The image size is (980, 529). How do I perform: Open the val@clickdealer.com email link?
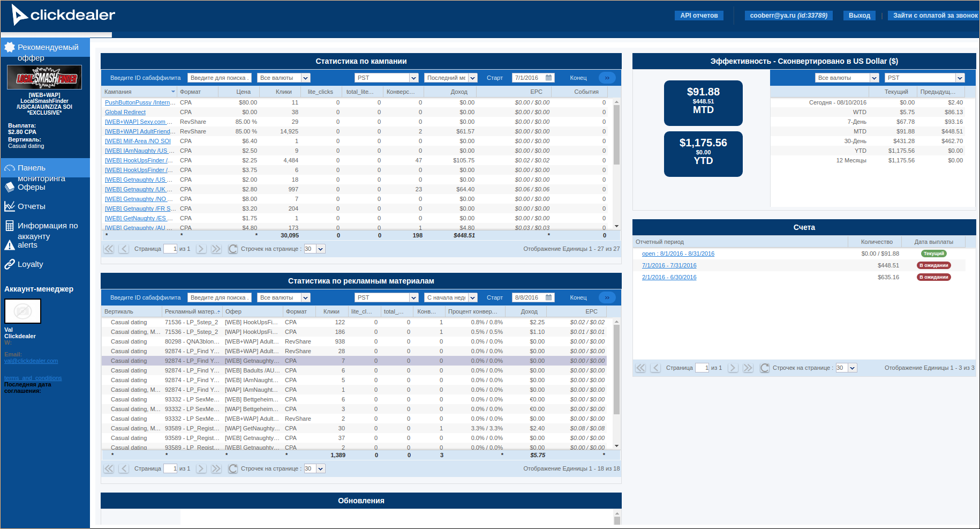pos(31,361)
